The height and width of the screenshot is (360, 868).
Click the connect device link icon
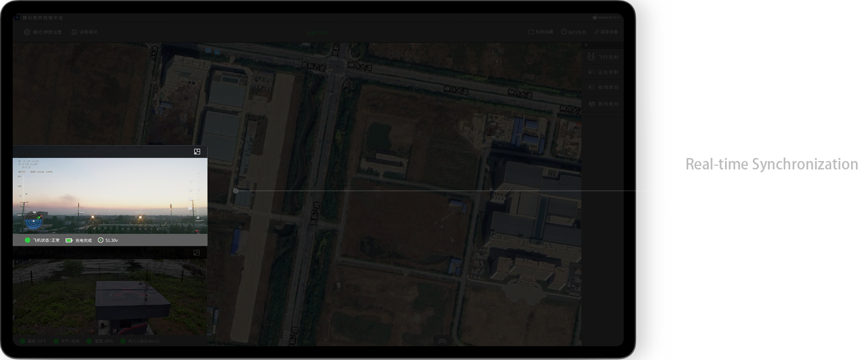[597, 32]
